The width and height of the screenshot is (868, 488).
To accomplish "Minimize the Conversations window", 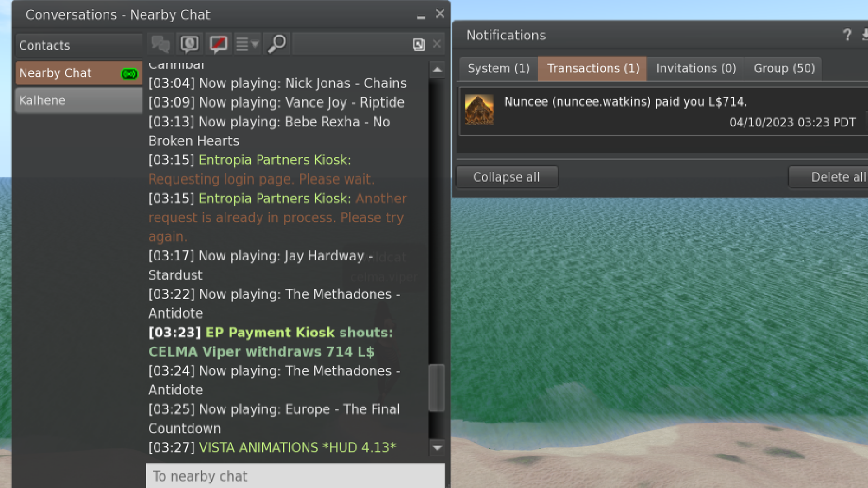I will [421, 16].
